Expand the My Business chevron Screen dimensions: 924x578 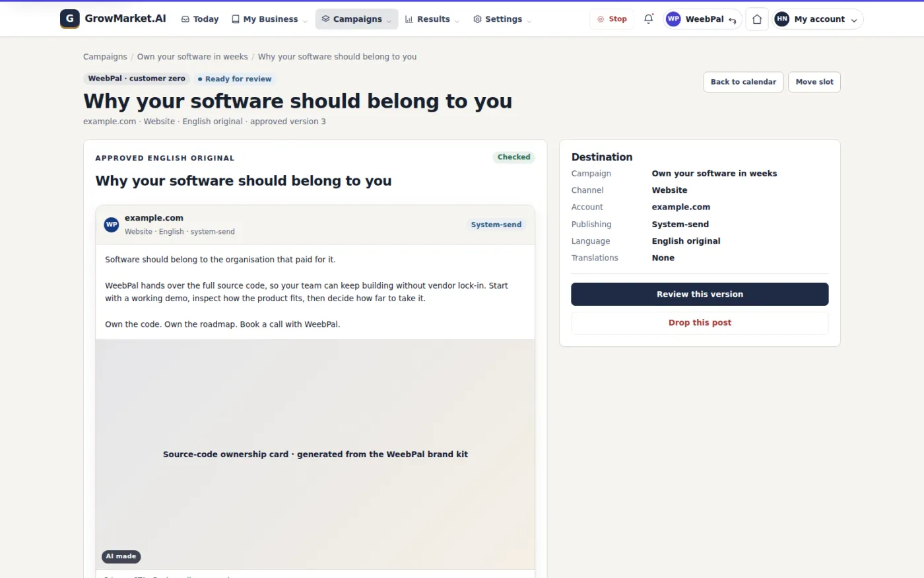305,20
